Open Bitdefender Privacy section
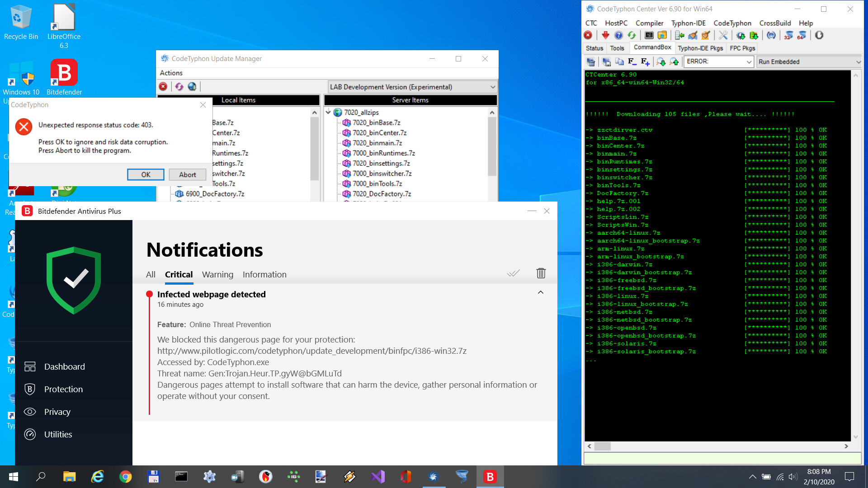Image resolution: width=868 pixels, height=488 pixels. coord(57,412)
